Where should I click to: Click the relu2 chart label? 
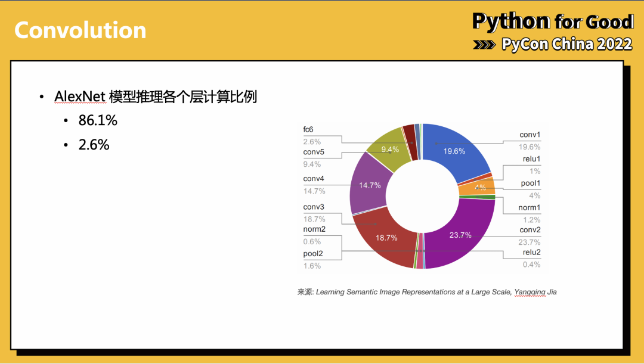(531, 253)
